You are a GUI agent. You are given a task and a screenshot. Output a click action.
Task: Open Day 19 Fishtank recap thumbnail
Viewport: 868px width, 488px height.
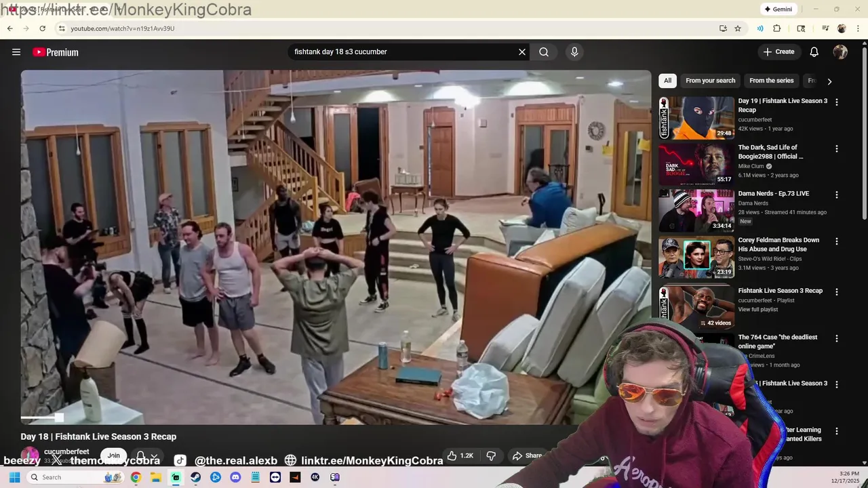[696, 117]
